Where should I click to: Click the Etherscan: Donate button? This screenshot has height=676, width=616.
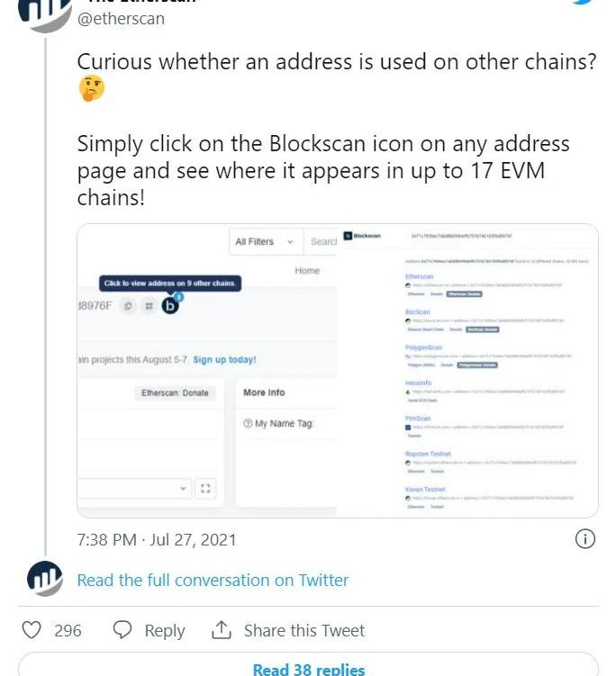(175, 392)
